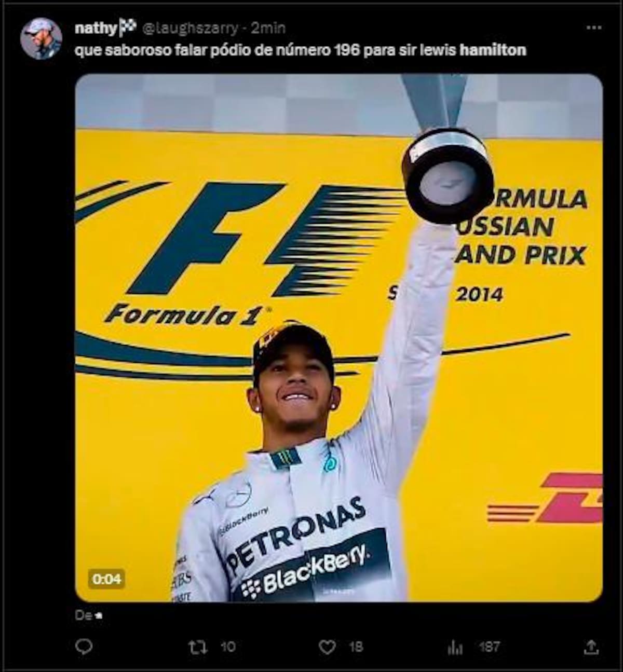Open the three-dot more options menu

593,28
